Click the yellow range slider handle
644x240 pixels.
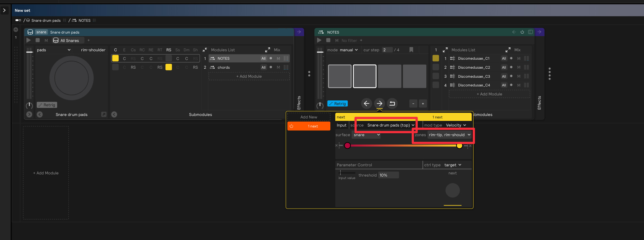[x=459, y=145]
